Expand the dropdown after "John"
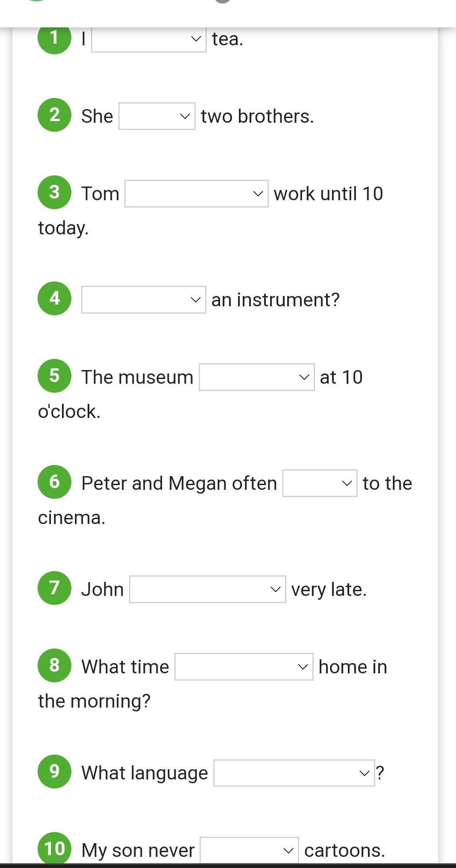This screenshot has height=868, width=456. (207, 590)
